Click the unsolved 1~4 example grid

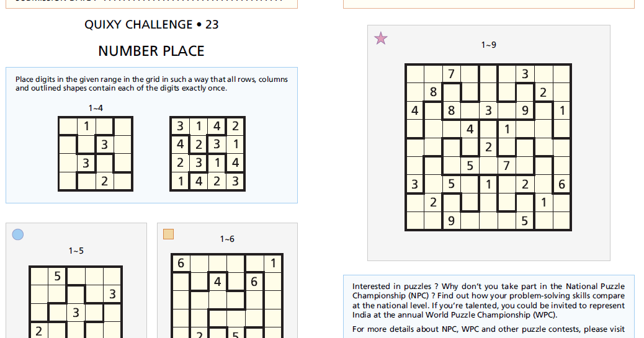(95, 154)
